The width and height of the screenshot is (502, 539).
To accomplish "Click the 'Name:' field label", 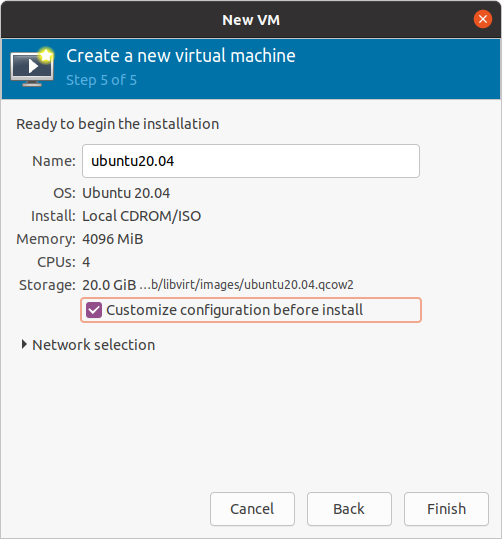I will (x=54, y=161).
